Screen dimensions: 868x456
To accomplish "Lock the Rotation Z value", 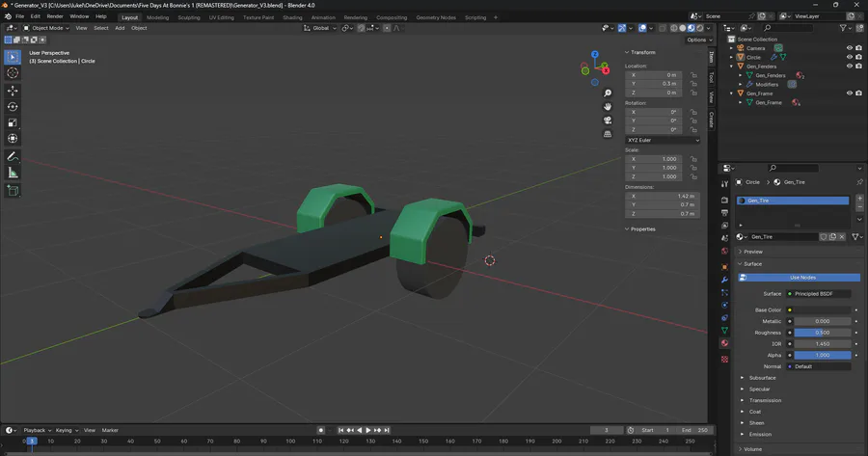I will [693, 129].
